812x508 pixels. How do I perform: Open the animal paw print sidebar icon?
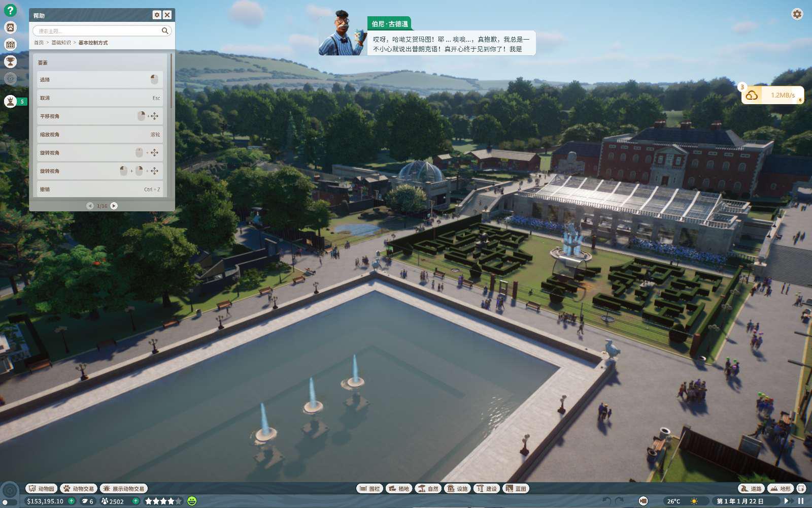[10, 27]
